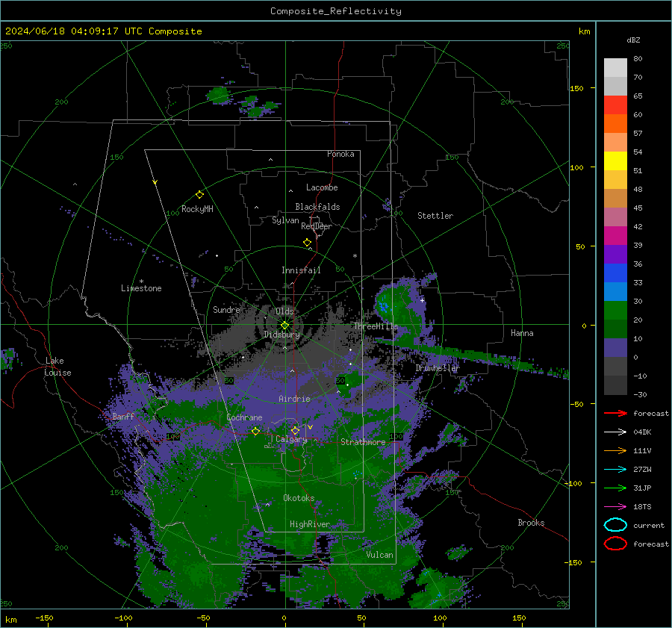This screenshot has height=628, width=672.
Task: Click the Strathmore city label
Action: (x=363, y=442)
